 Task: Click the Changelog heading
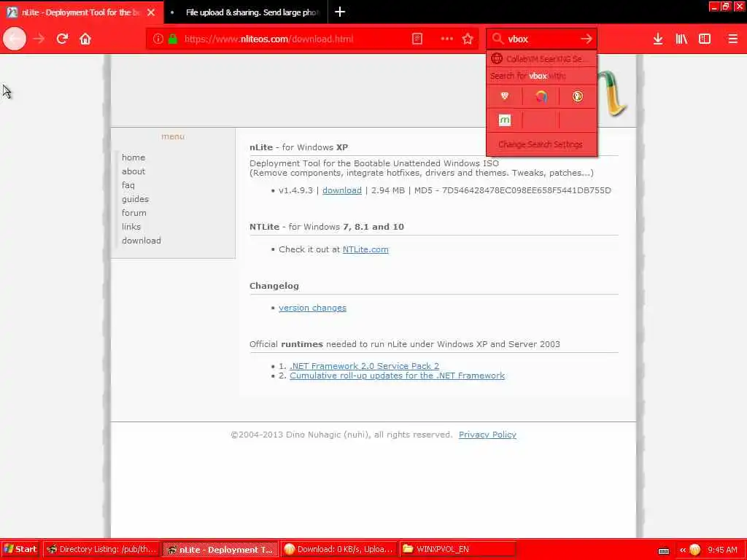[274, 286]
